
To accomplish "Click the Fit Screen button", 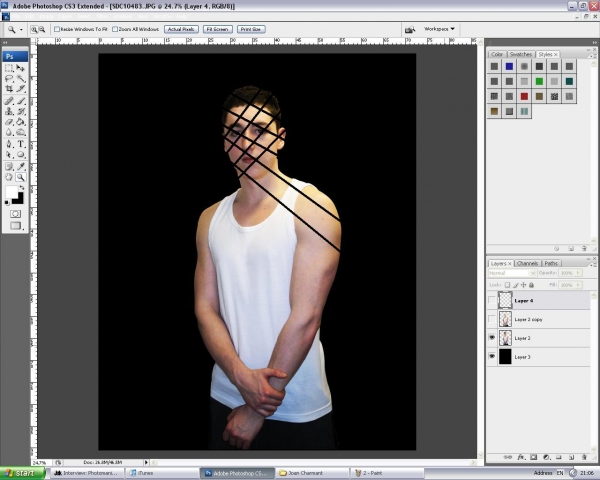I will click(x=218, y=29).
